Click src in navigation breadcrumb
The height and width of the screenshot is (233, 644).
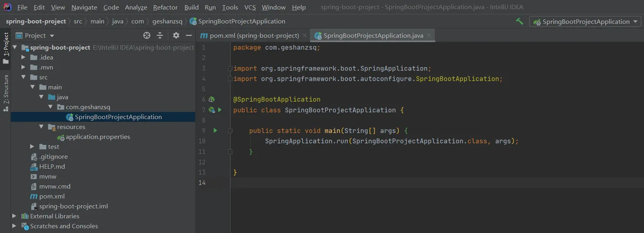click(78, 21)
